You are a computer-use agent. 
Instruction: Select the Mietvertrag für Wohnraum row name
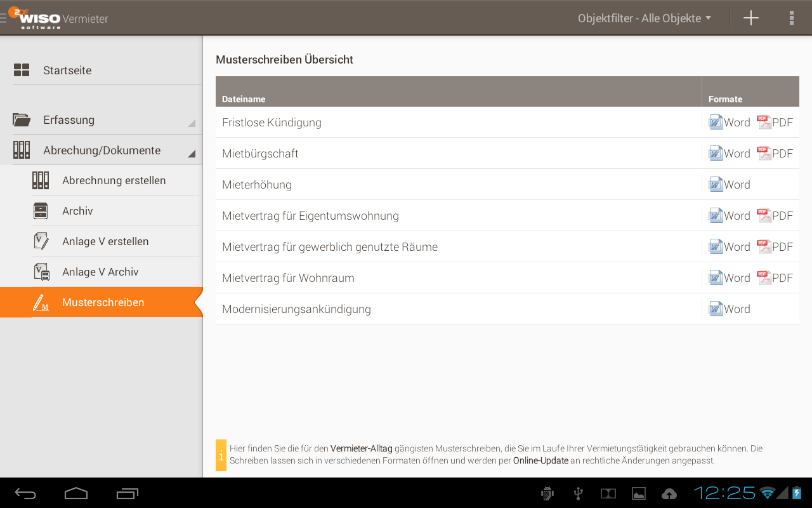[x=288, y=278]
